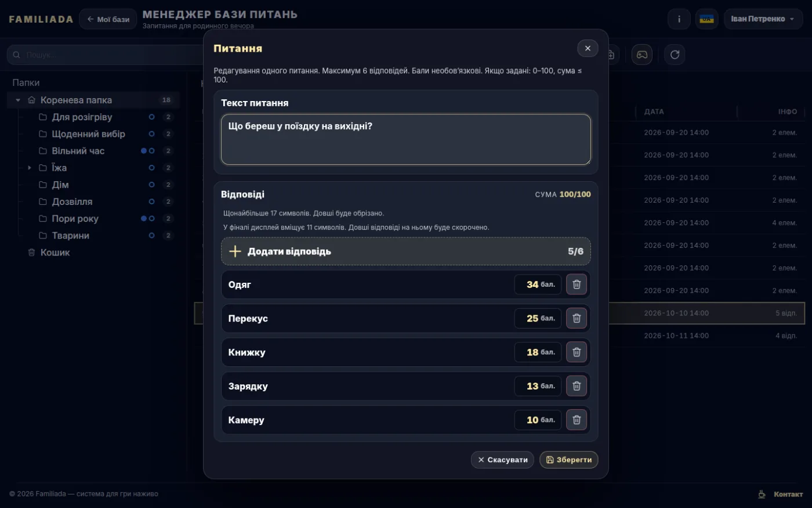Open the info button in header
This screenshot has height=508, width=812.
[679, 19]
